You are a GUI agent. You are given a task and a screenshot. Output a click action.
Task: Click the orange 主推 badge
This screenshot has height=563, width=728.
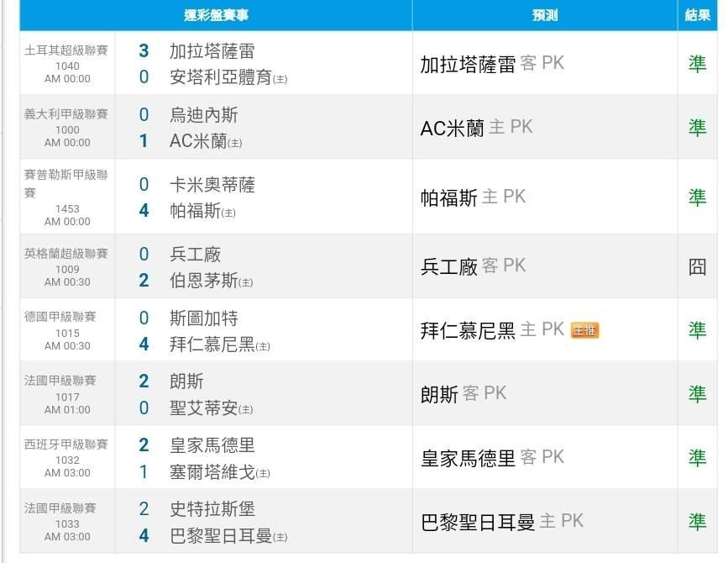click(584, 330)
